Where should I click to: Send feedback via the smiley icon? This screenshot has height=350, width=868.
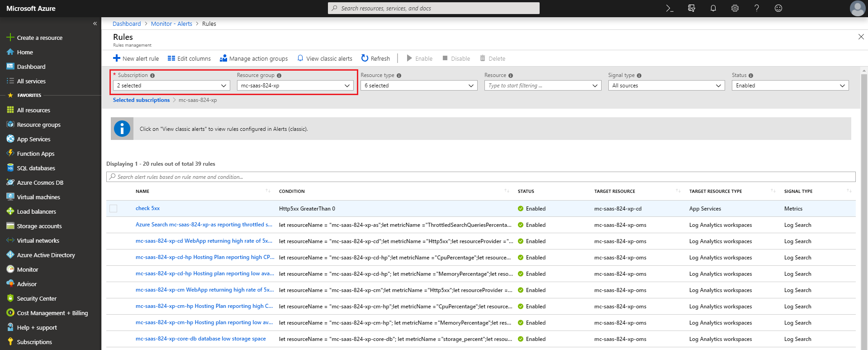click(x=778, y=8)
